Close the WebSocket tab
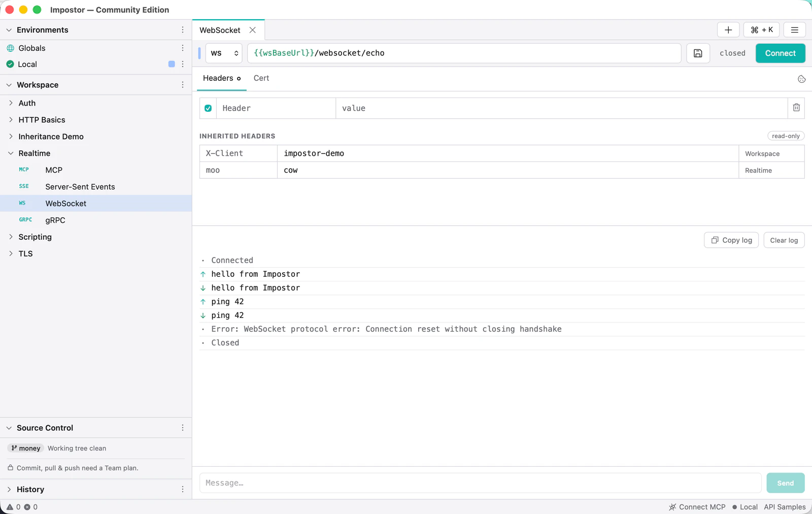The width and height of the screenshot is (812, 514). [x=252, y=30]
